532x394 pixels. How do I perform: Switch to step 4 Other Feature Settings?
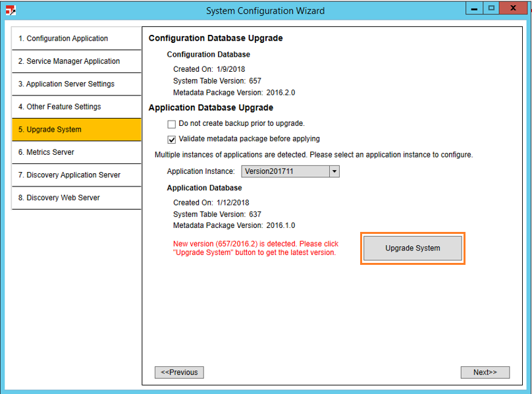76,107
